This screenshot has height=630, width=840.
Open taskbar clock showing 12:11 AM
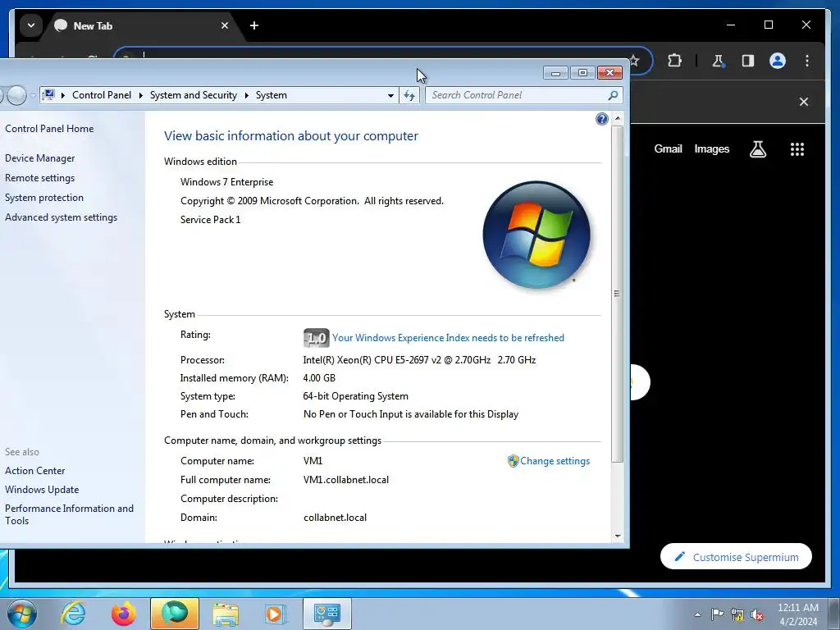coord(798,614)
